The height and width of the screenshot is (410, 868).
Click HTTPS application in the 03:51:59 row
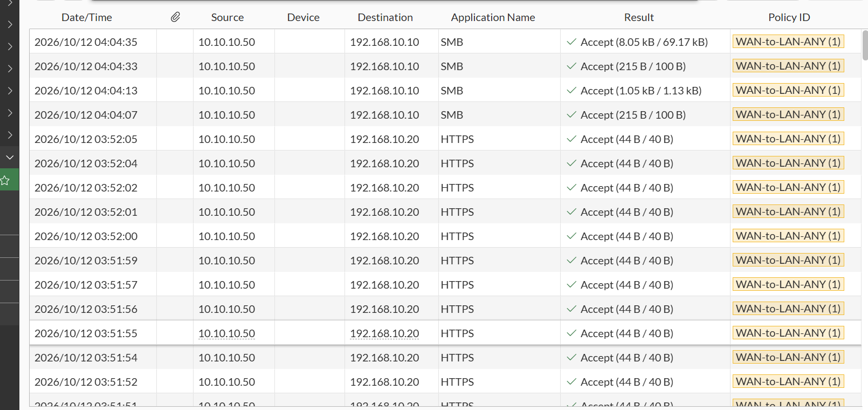tap(457, 261)
